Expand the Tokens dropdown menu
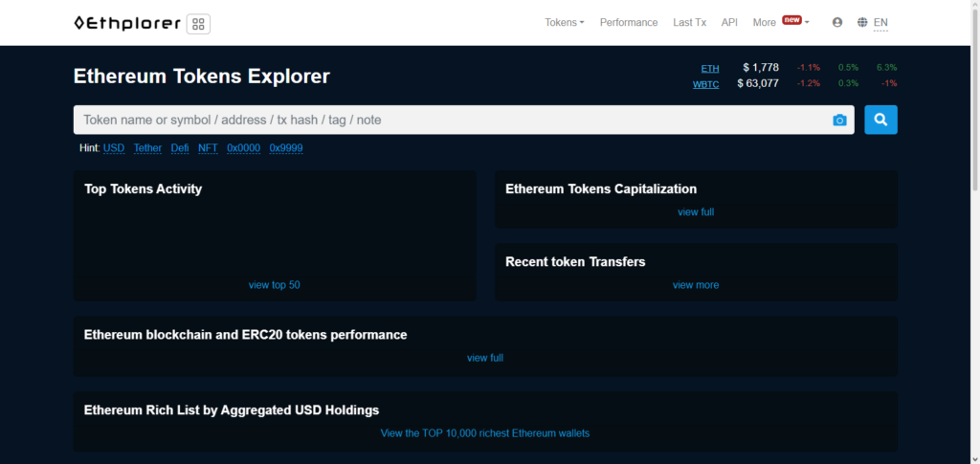 tap(565, 22)
